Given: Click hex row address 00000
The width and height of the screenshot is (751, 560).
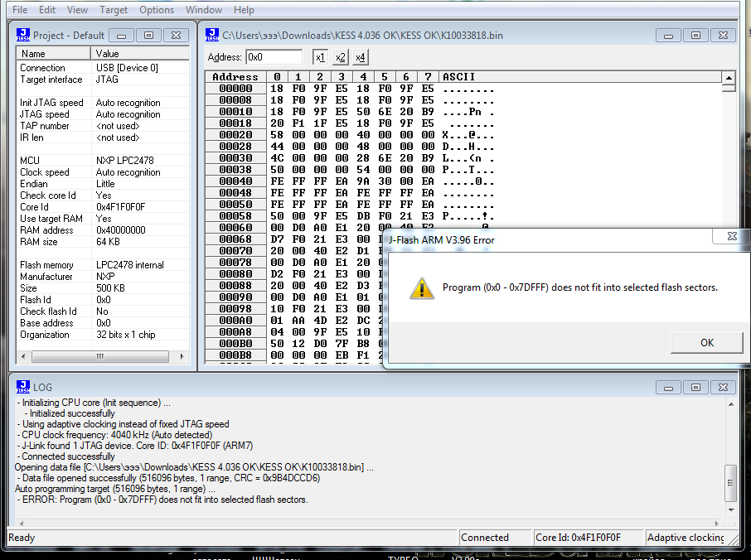Looking at the screenshot, I should coord(235,89).
